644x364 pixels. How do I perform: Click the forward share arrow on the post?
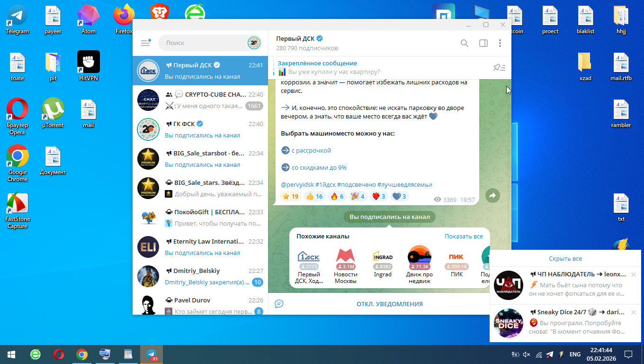492,196
